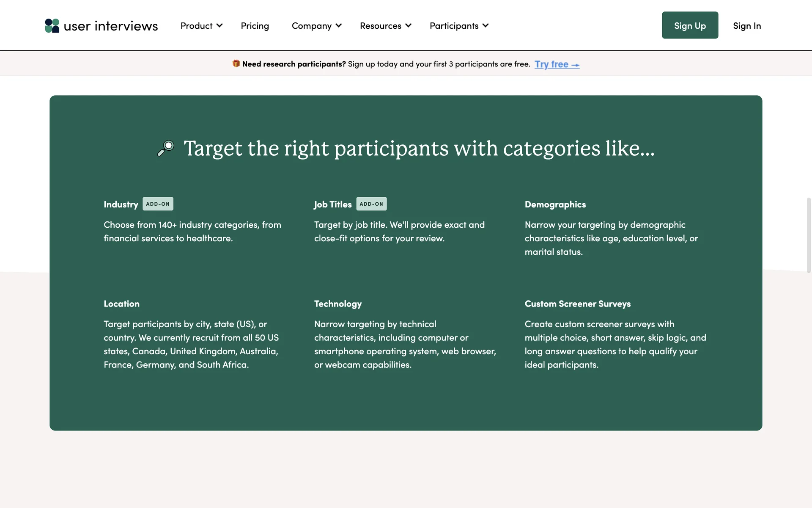
Task: Go to the Pricing page
Action: click(x=255, y=26)
